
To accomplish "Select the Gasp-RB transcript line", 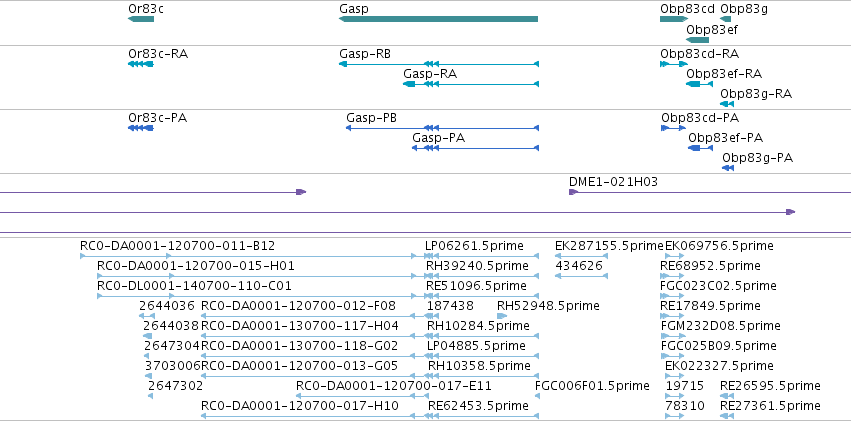I will (439, 64).
